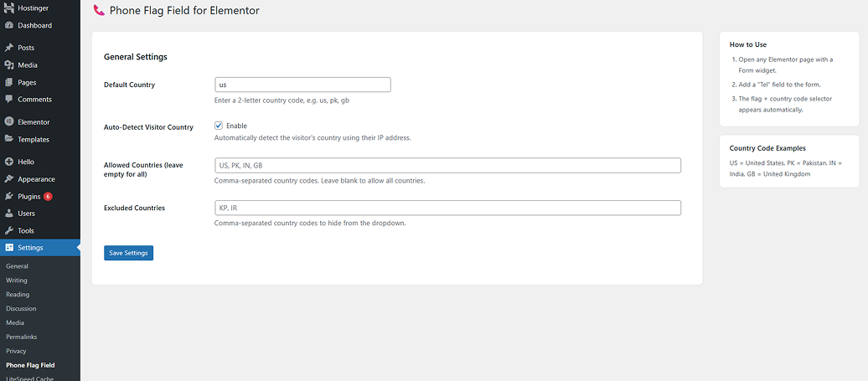Click the Appearance paintbrush icon
Screen dimensions: 868x381
point(9,179)
